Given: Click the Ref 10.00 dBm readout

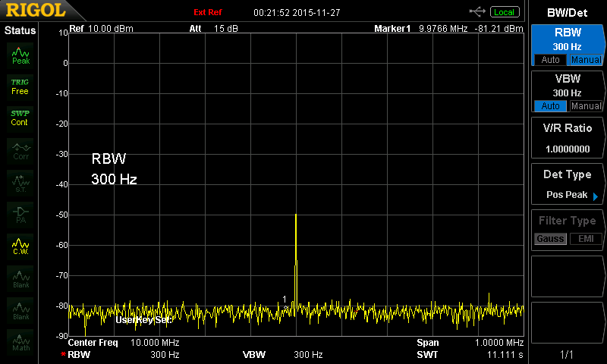Looking at the screenshot, I should [x=101, y=29].
